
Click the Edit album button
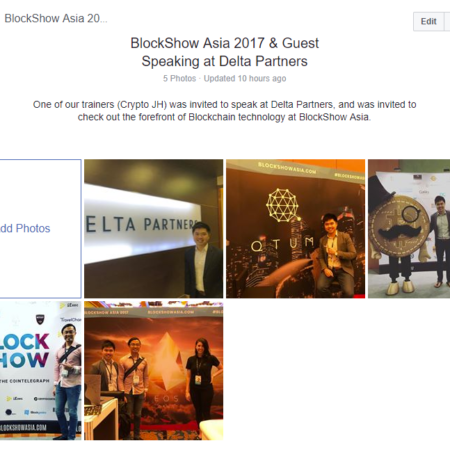pos(429,22)
